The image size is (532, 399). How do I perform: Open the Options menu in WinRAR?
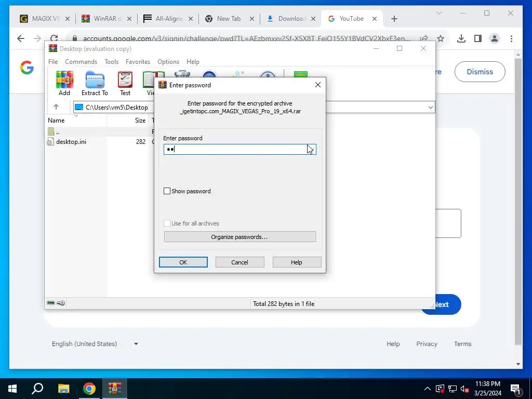(x=168, y=62)
